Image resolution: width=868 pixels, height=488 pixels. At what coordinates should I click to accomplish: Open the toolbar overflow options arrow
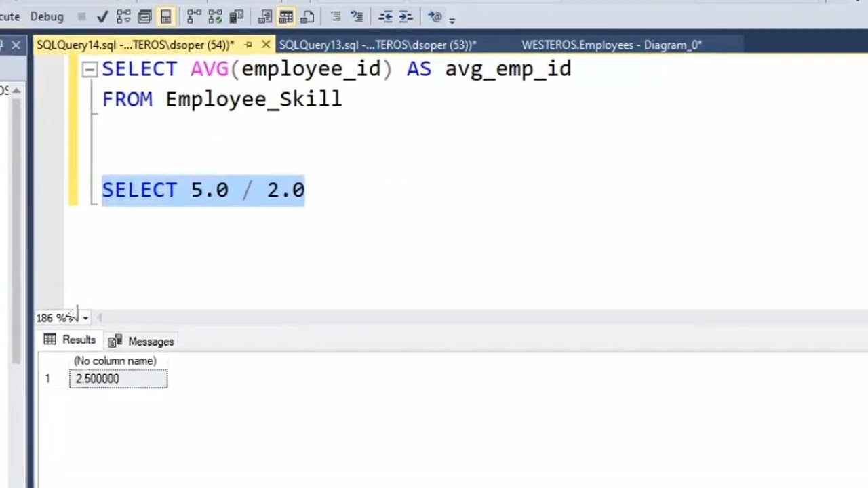tap(452, 20)
